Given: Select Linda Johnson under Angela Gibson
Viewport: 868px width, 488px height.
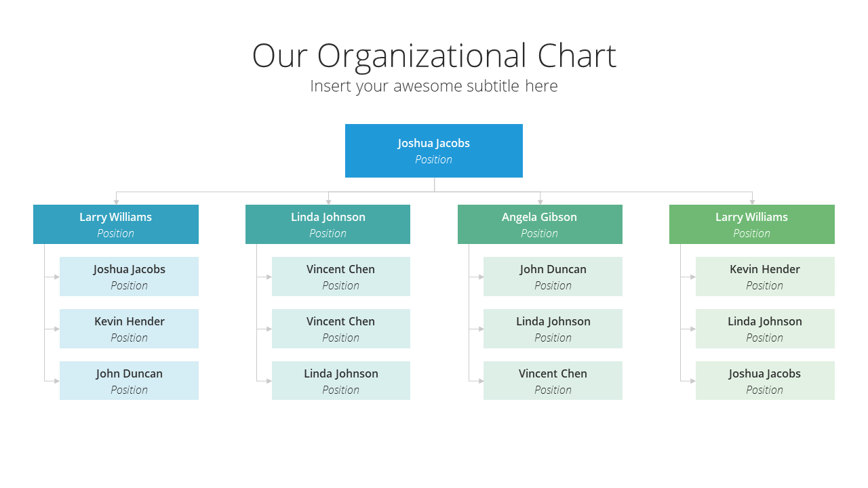Looking at the screenshot, I should tap(553, 329).
